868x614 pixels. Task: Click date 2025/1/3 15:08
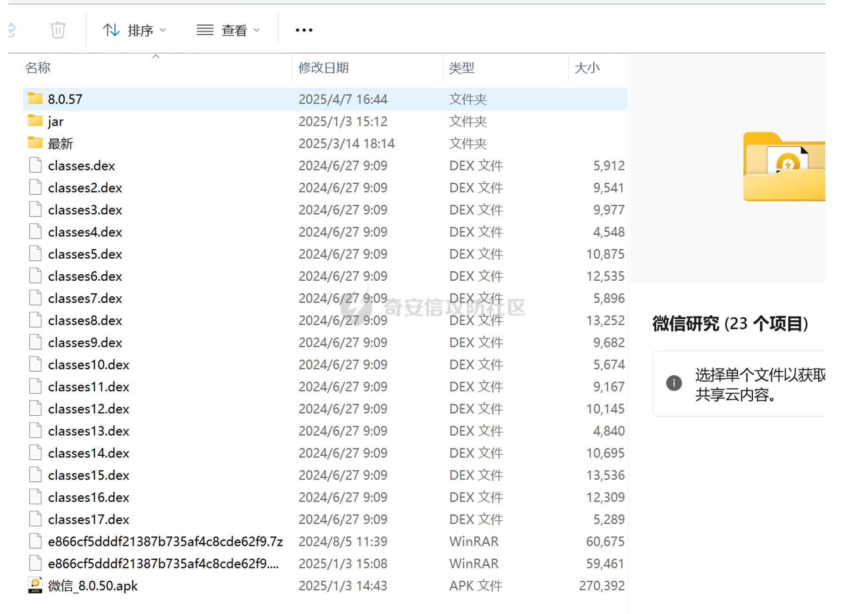pyautogui.click(x=343, y=563)
